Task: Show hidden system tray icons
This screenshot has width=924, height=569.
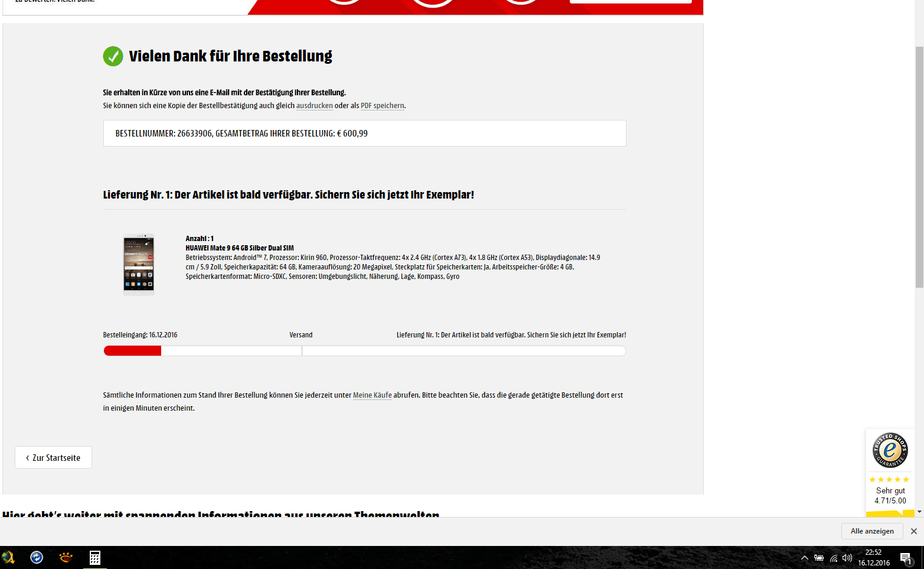Action: (804, 558)
